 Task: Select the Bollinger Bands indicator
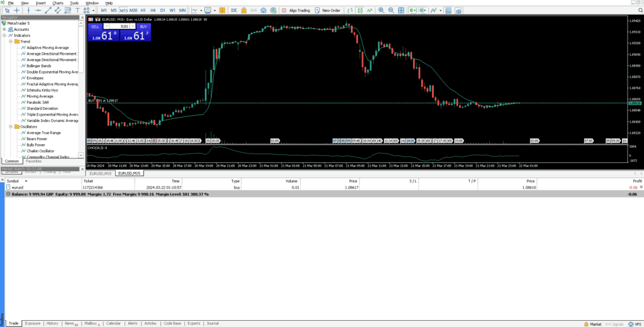(39, 66)
